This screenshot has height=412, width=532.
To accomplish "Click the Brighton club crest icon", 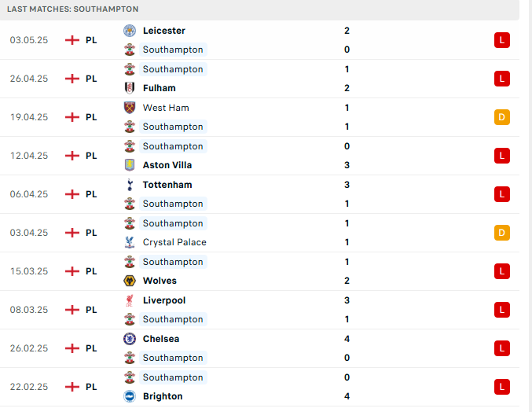I will pos(130,396).
